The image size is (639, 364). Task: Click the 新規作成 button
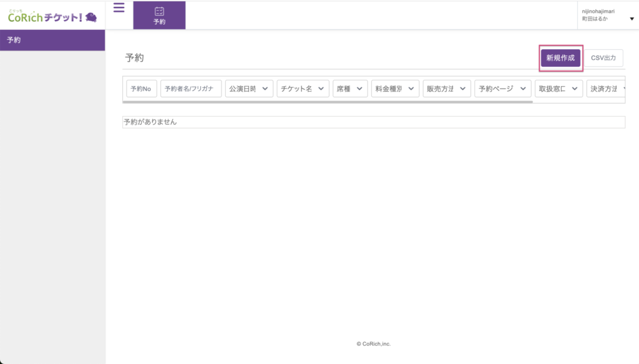560,58
